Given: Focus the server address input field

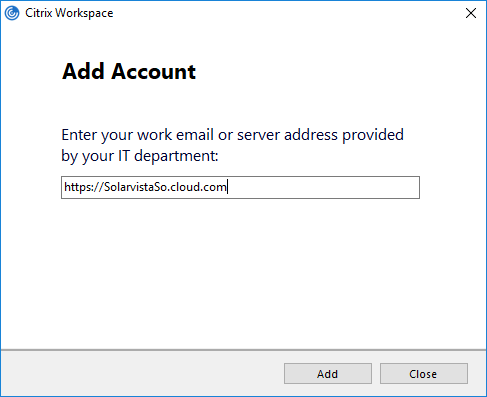Looking at the screenshot, I should tap(240, 187).
